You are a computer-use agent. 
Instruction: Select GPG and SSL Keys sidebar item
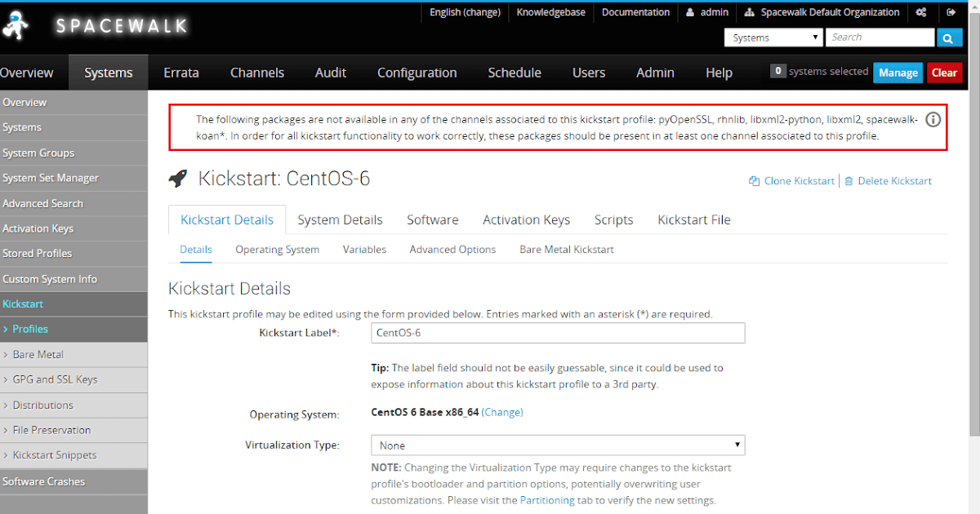tap(73, 379)
